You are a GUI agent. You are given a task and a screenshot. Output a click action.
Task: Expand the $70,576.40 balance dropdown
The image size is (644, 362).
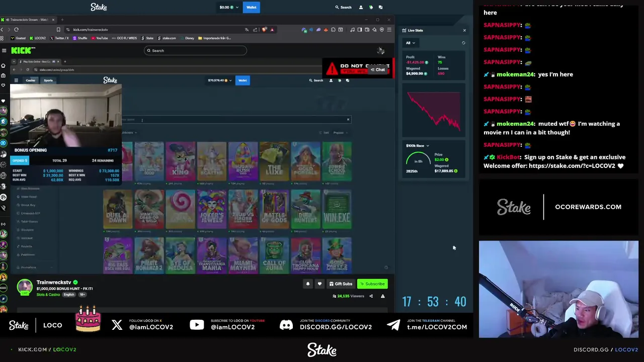point(219,80)
